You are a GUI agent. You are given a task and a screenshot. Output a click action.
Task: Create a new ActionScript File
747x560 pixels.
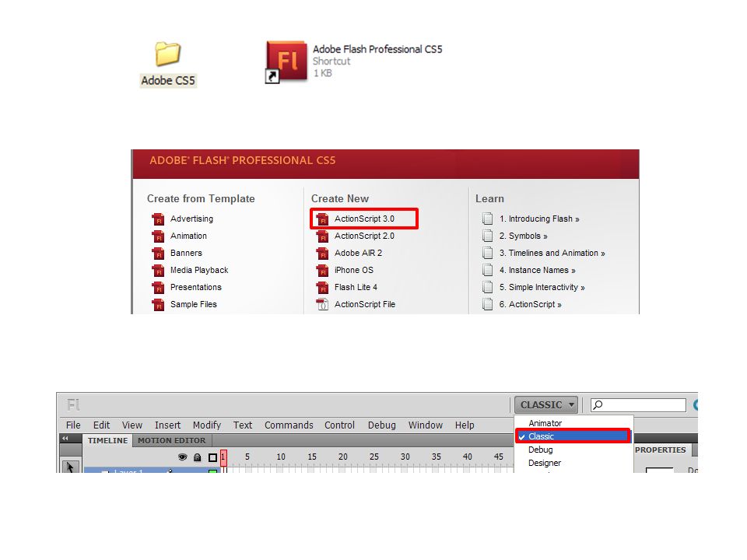tap(364, 304)
